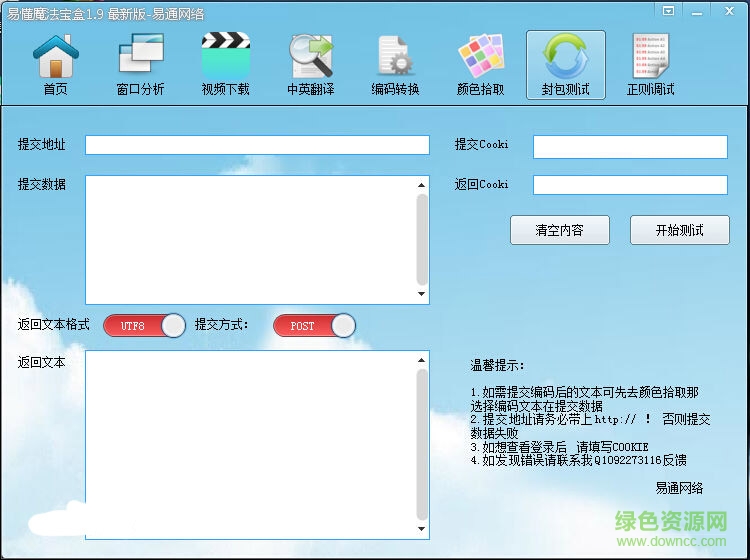Click the 开始测试 start test button
The height and width of the screenshot is (560, 750).
tap(680, 230)
